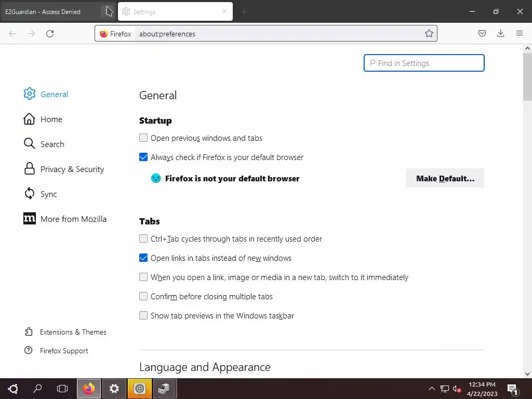Image resolution: width=532 pixels, height=399 pixels.
Task: Close the Settings tab
Action: [224, 11]
